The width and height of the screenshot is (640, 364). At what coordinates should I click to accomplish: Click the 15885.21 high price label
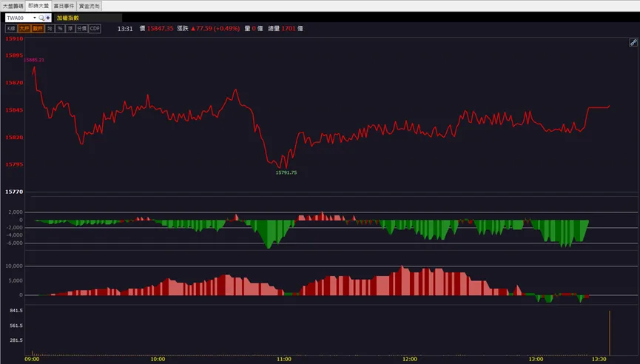(34, 60)
